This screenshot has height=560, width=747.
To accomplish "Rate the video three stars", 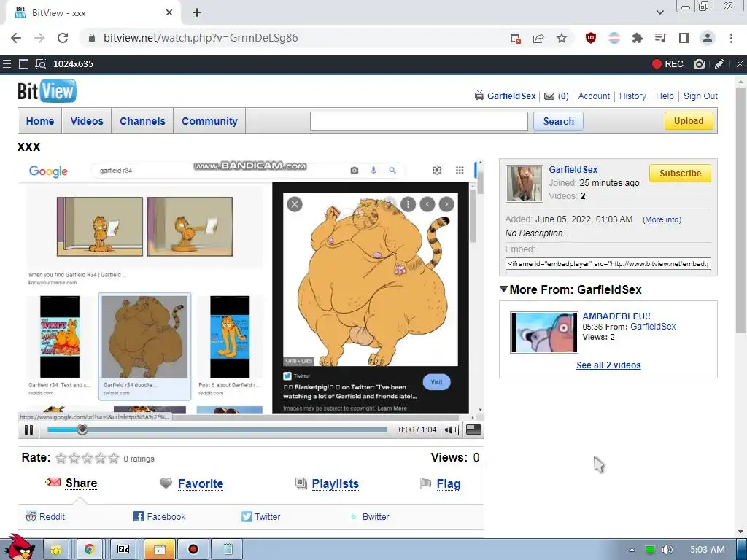I will (x=88, y=458).
